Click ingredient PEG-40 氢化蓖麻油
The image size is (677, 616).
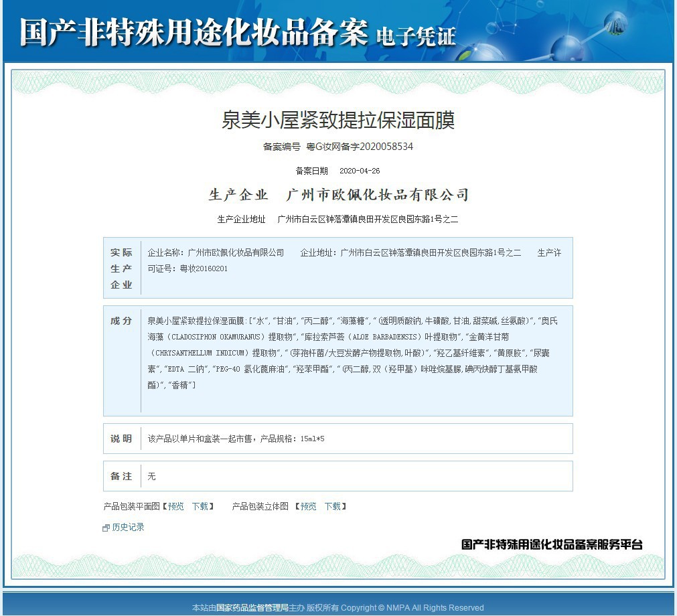[x=250, y=369]
